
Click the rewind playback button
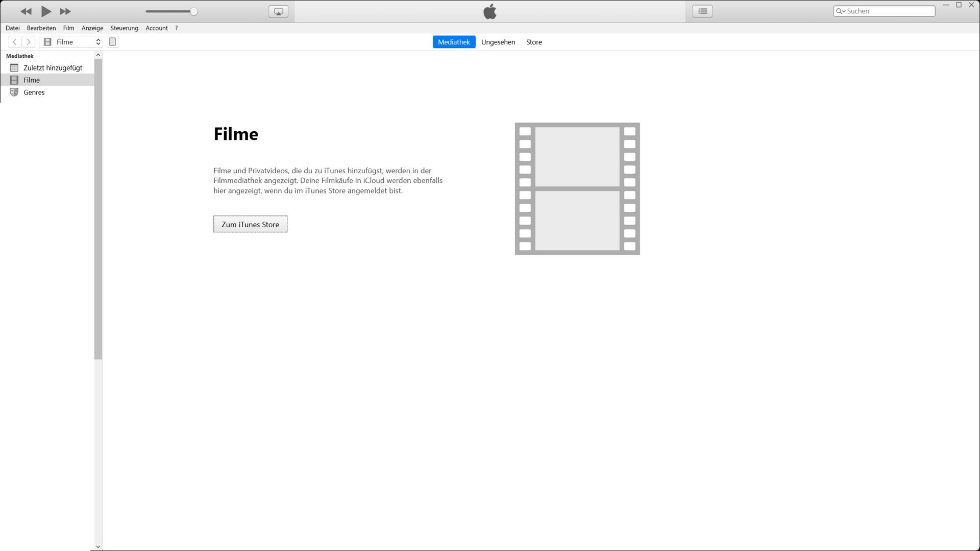pyautogui.click(x=26, y=11)
